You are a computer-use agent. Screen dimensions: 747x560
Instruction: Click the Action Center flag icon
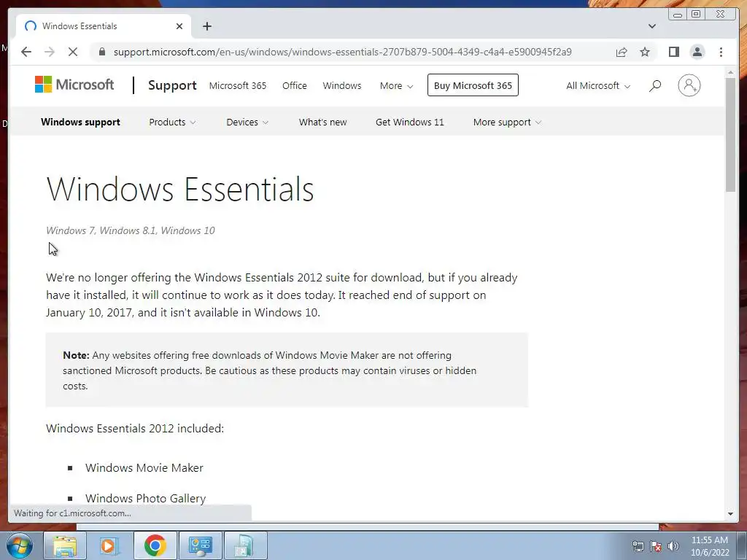(656, 546)
